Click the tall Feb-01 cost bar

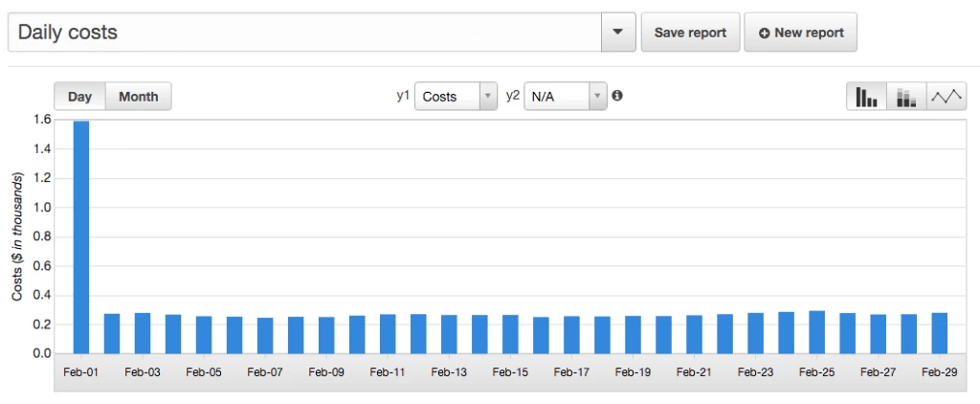point(81,237)
